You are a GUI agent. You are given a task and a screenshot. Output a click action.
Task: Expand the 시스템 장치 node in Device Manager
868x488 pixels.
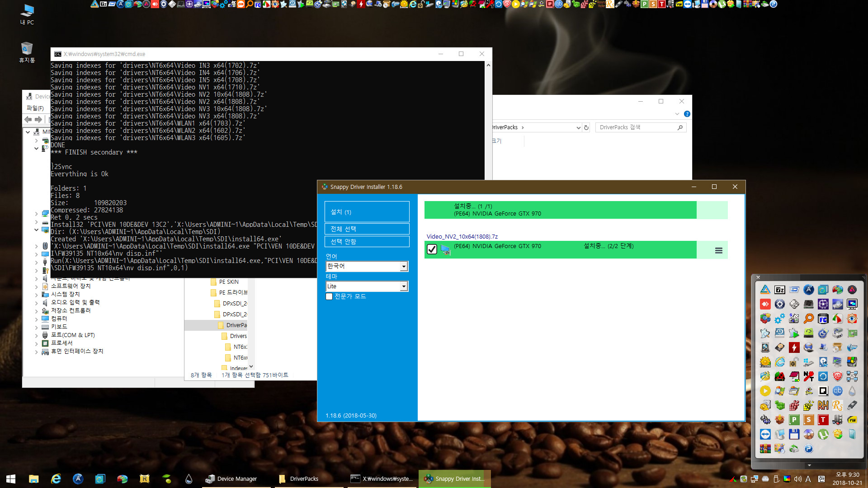tap(37, 295)
